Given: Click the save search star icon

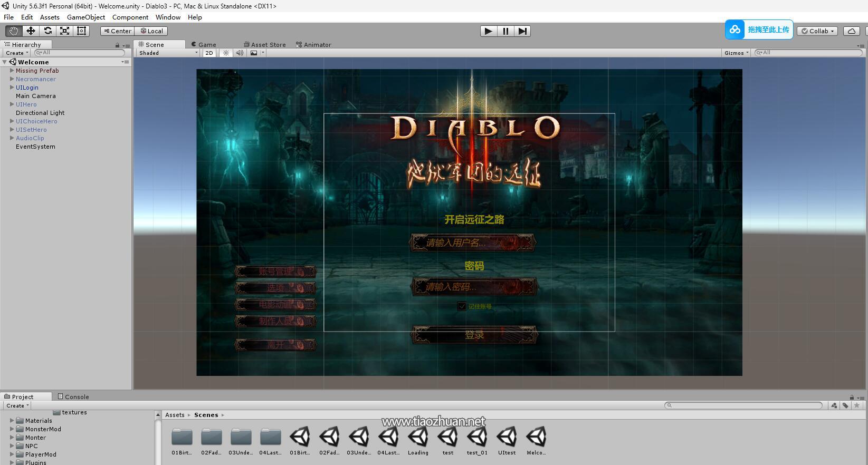Looking at the screenshot, I should click(x=856, y=405).
